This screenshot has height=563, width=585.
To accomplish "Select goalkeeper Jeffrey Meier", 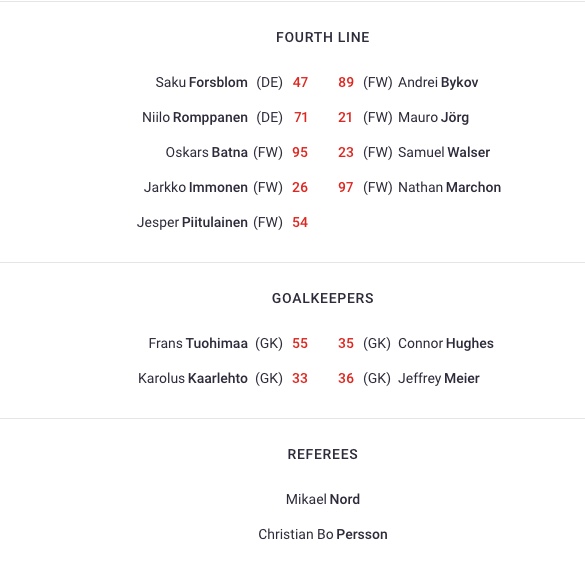I will [x=439, y=378].
